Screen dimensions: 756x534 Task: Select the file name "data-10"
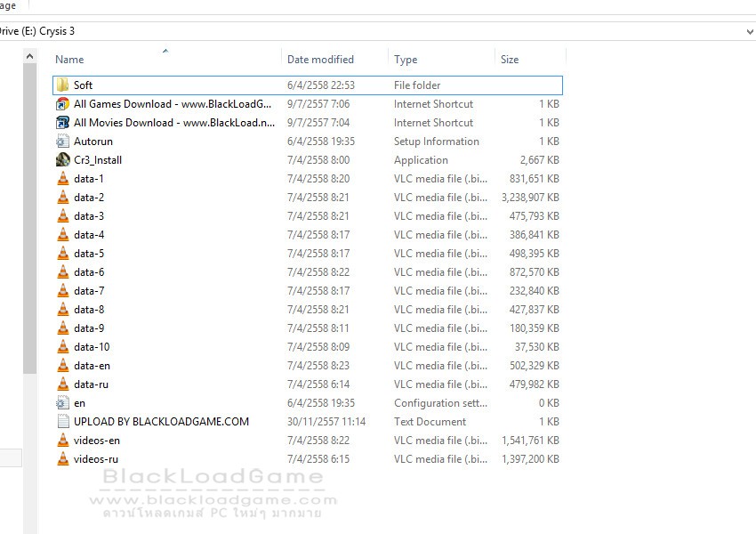(92, 347)
